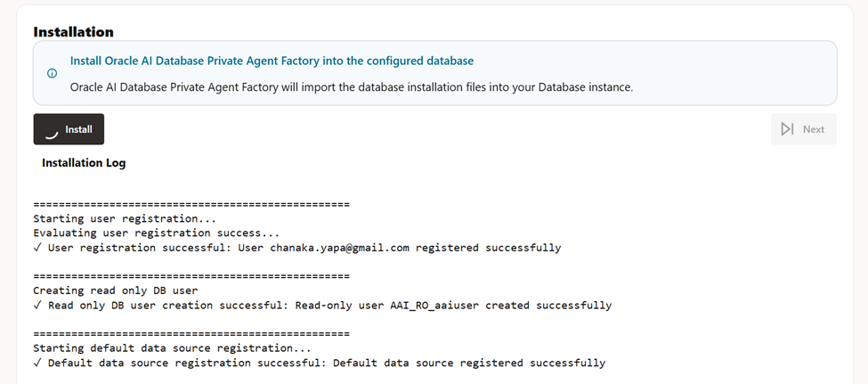Click the Installation Log heading

[84, 163]
